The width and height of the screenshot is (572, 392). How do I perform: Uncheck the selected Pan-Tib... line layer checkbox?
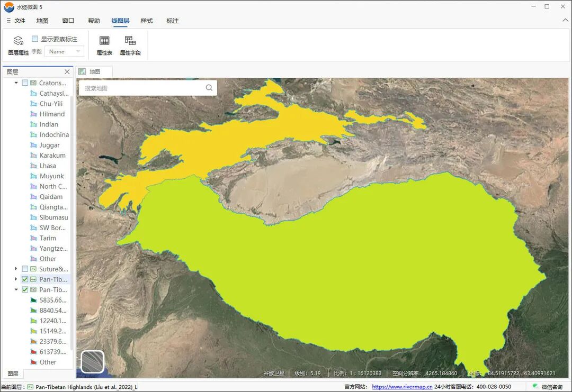(x=25, y=279)
